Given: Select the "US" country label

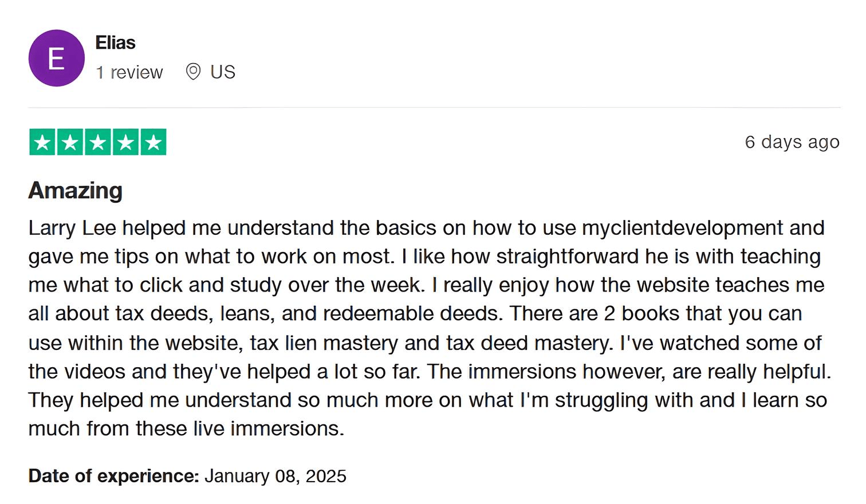Looking at the screenshot, I should click(222, 73).
